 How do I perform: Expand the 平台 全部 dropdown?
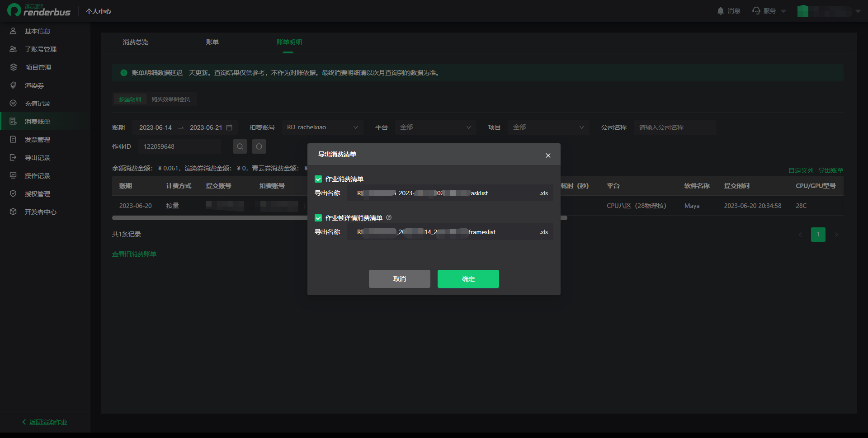tap(436, 127)
